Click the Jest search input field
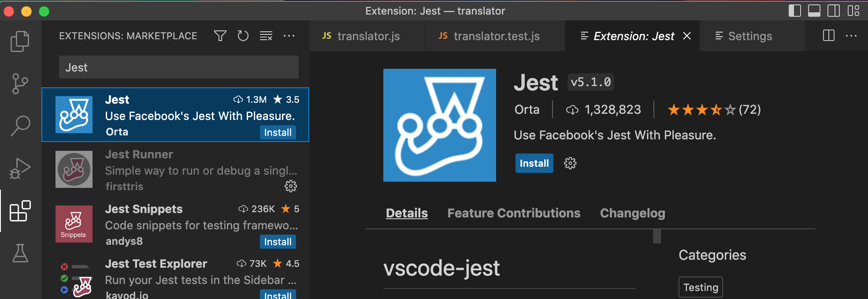This screenshot has height=299, width=868. click(x=179, y=67)
